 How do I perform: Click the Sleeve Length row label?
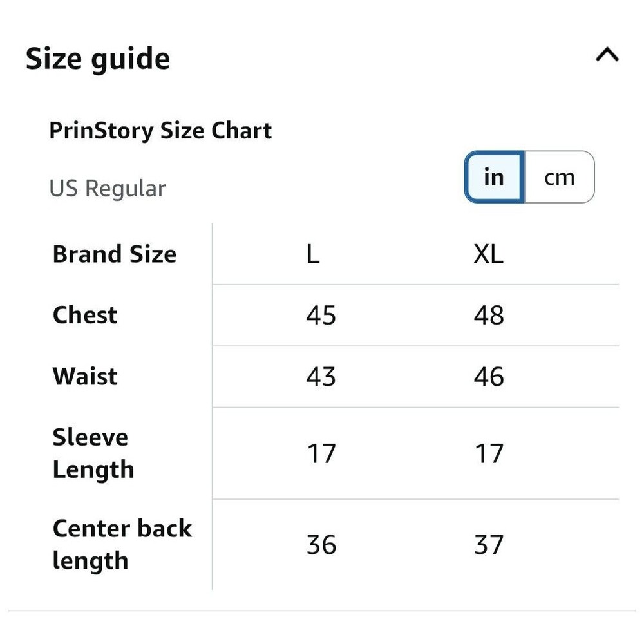[93, 453]
